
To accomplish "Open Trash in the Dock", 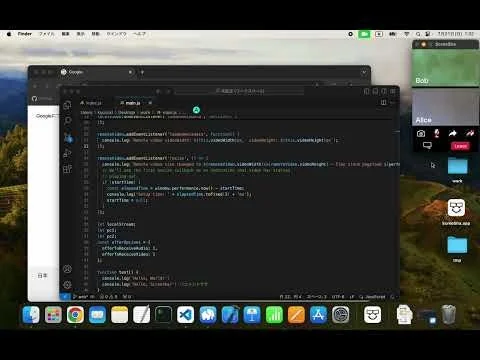I will tap(449, 314).
